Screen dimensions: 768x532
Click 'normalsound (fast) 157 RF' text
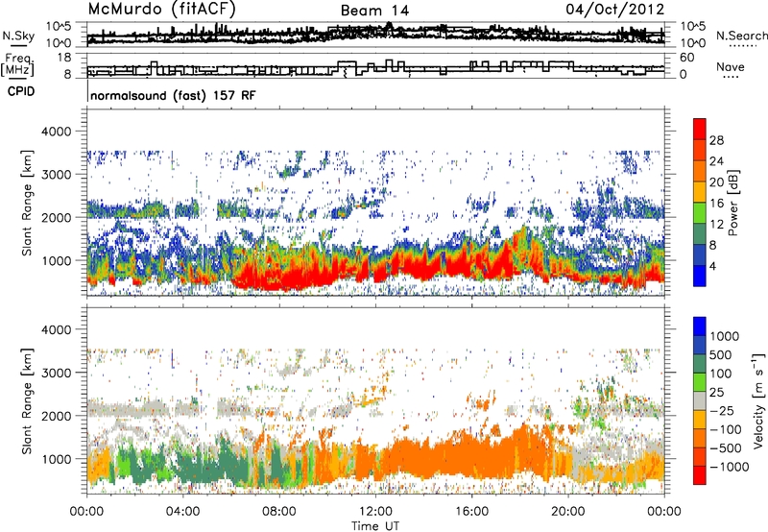point(173,95)
